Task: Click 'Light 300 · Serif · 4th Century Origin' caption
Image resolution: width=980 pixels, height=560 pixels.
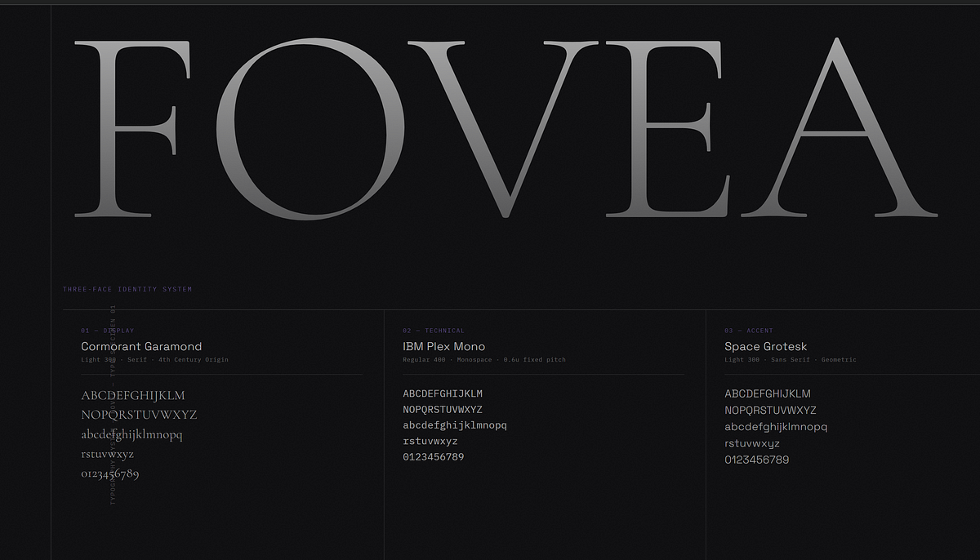Action: (x=155, y=360)
